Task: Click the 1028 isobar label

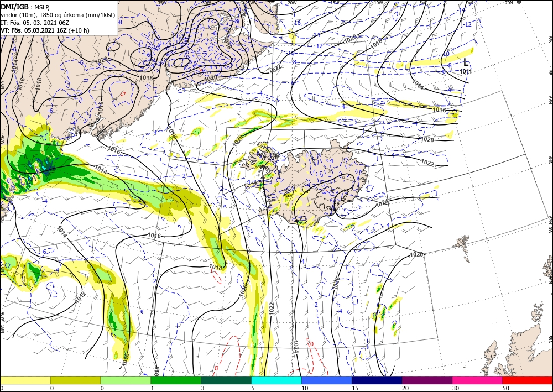Action: [416, 254]
